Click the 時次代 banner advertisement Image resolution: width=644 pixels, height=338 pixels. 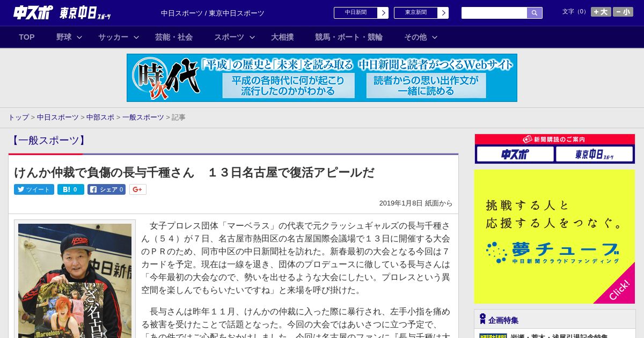[x=322, y=78]
